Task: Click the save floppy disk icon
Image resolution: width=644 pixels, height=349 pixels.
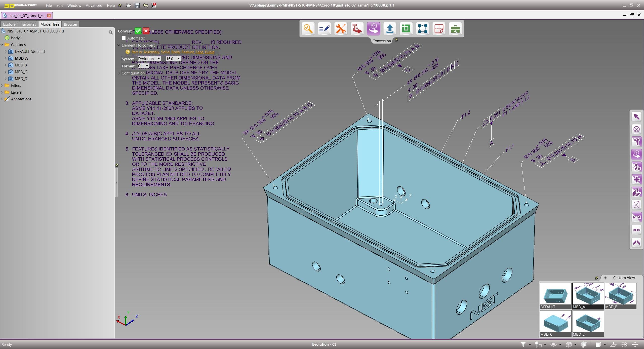Action: (137, 5)
